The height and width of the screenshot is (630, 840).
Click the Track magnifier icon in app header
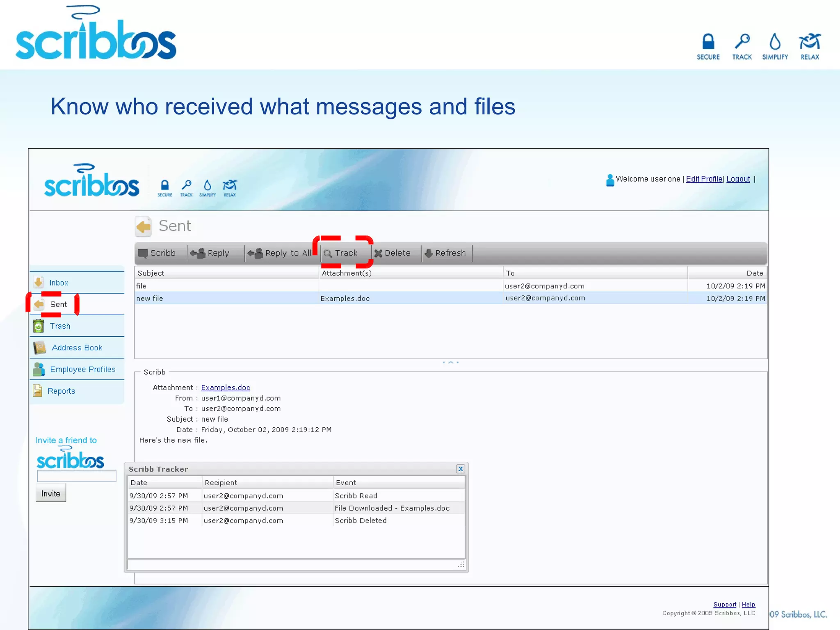coord(186,188)
